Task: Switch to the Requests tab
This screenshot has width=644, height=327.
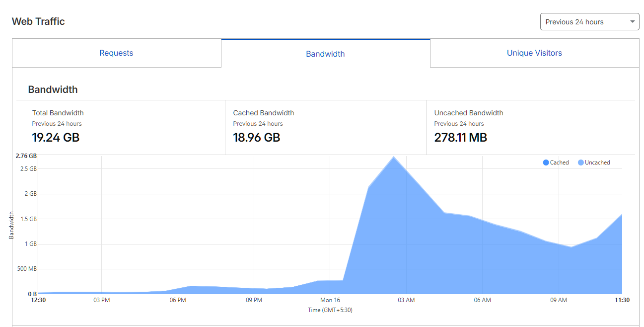Action: tap(116, 53)
